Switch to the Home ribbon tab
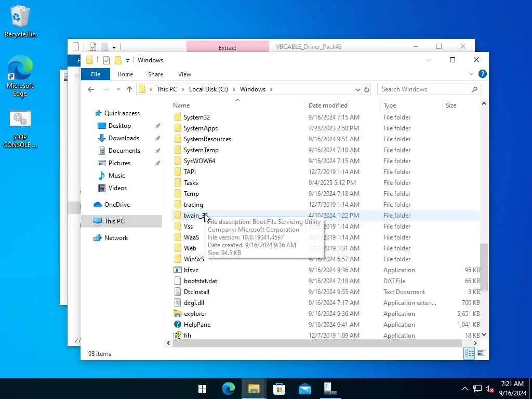The width and height of the screenshot is (532, 399). click(125, 74)
